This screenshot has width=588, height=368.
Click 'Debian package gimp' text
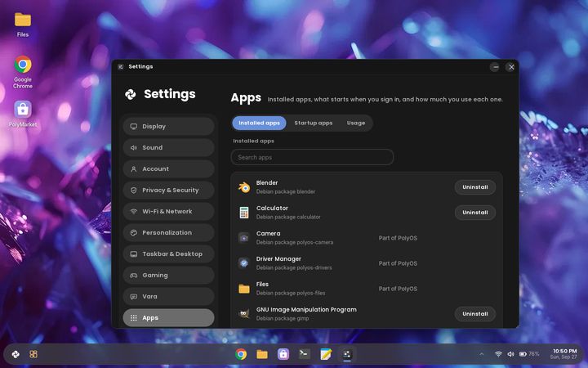coord(283,318)
